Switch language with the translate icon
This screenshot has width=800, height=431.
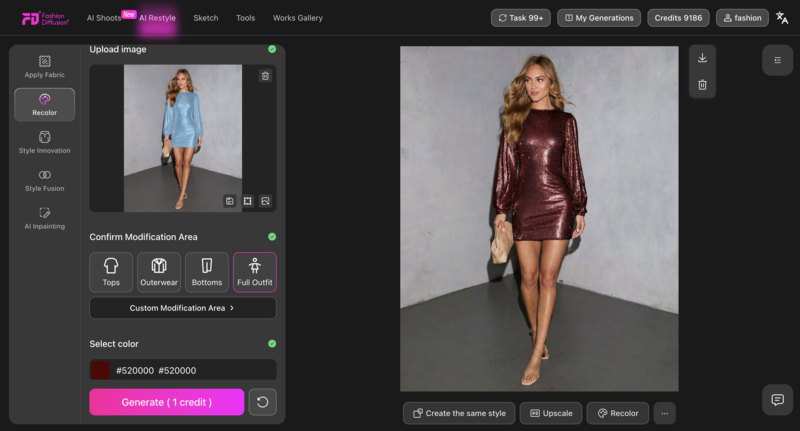[x=782, y=18]
